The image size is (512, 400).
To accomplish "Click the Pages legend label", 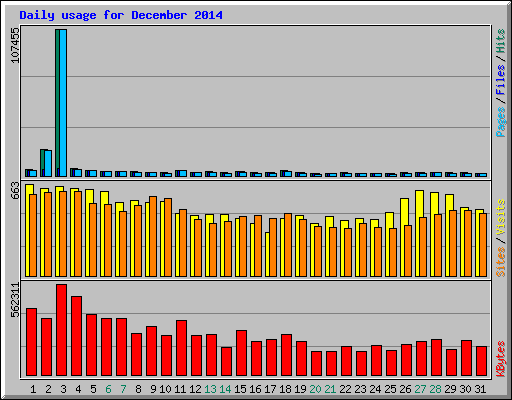I will pos(501,122).
